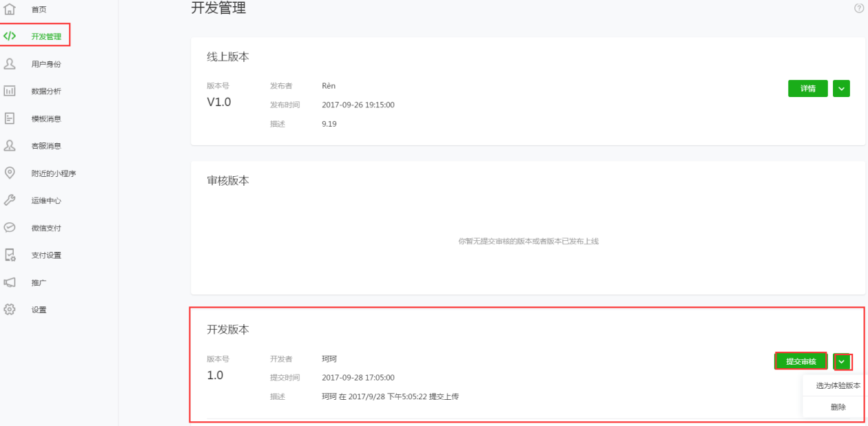Screen dimensions: 868x426
Task: Click the green 详情 button
Action: [x=808, y=88]
